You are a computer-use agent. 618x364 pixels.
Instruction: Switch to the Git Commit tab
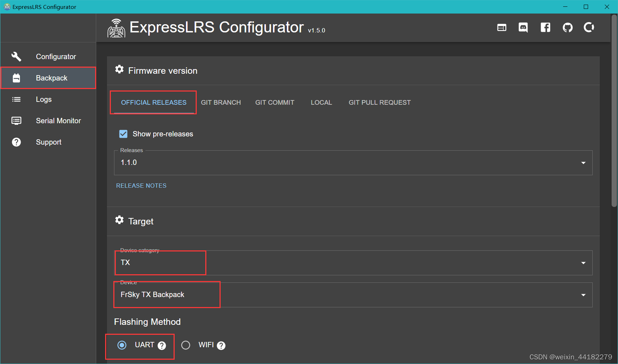(x=275, y=103)
